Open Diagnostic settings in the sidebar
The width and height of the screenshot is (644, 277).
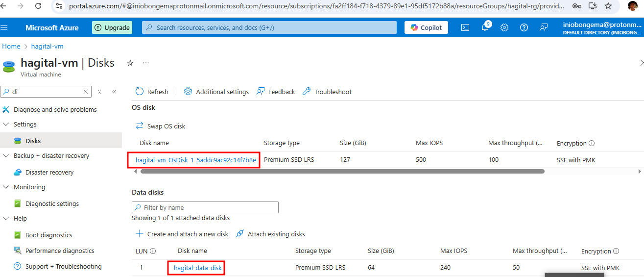pos(52,203)
